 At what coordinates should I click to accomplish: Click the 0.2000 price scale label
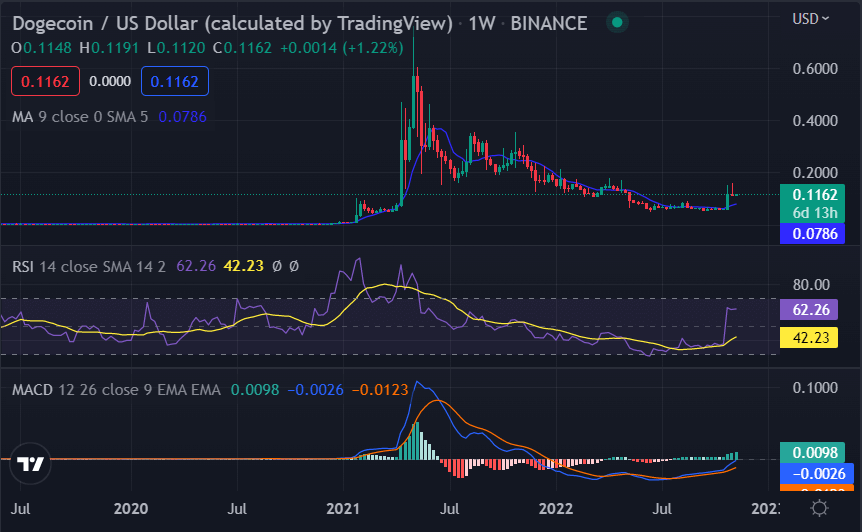point(815,173)
